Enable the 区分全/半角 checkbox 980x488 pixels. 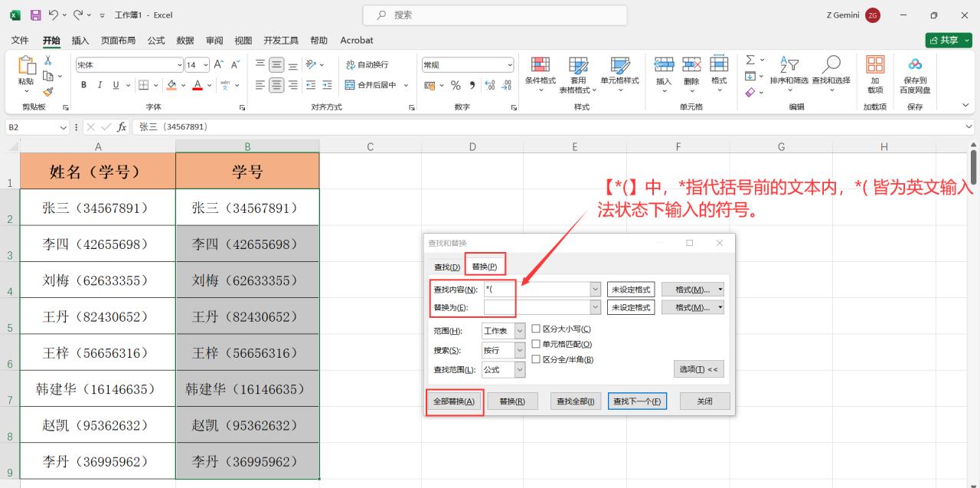pyautogui.click(x=537, y=359)
